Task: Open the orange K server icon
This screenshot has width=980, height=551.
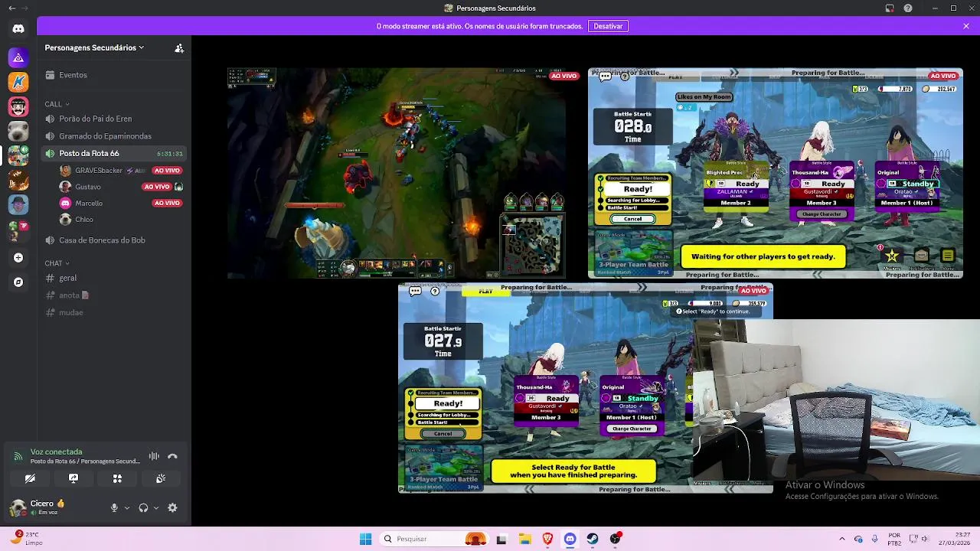Action: coord(18,82)
